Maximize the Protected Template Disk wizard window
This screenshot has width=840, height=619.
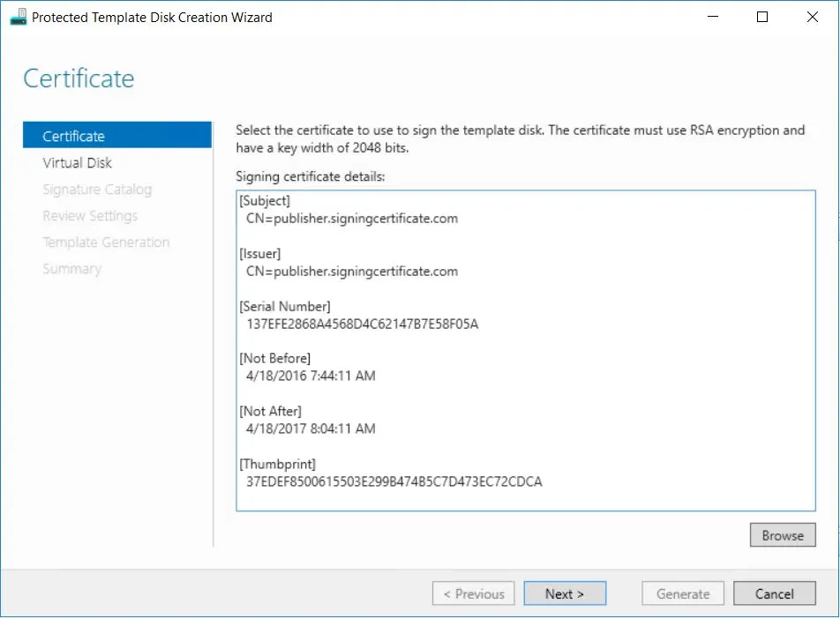762,17
